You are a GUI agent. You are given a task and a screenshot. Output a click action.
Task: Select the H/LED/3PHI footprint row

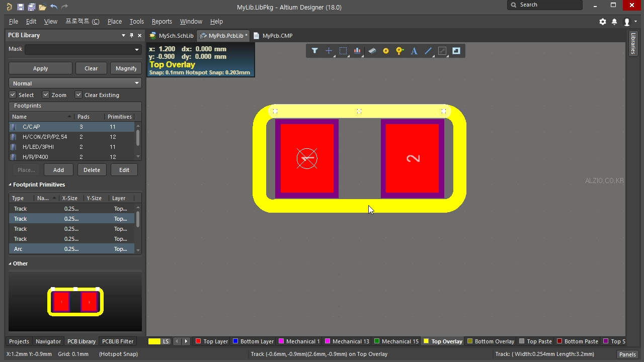[x=72, y=147]
